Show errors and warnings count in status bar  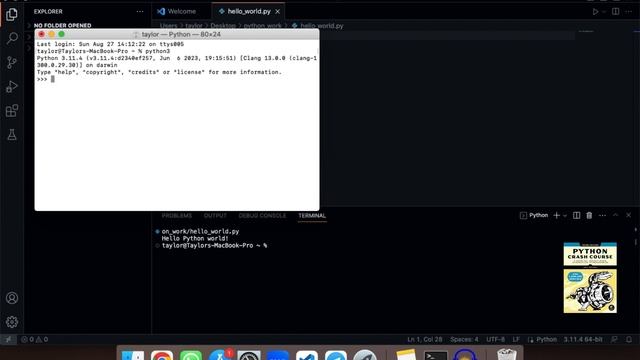pyautogui.click(x=34, y=339)
